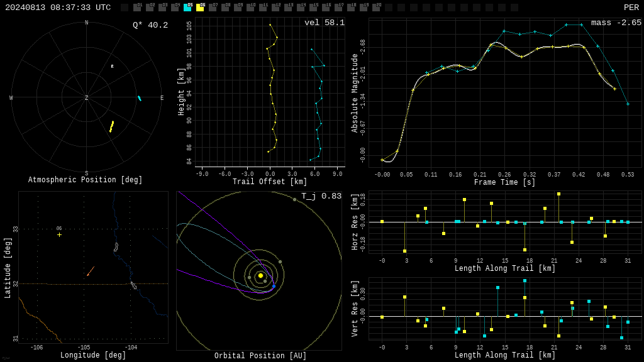Select station 20 box in top strip
This screenshot has width=644, height=362.
tap(376, 8)
